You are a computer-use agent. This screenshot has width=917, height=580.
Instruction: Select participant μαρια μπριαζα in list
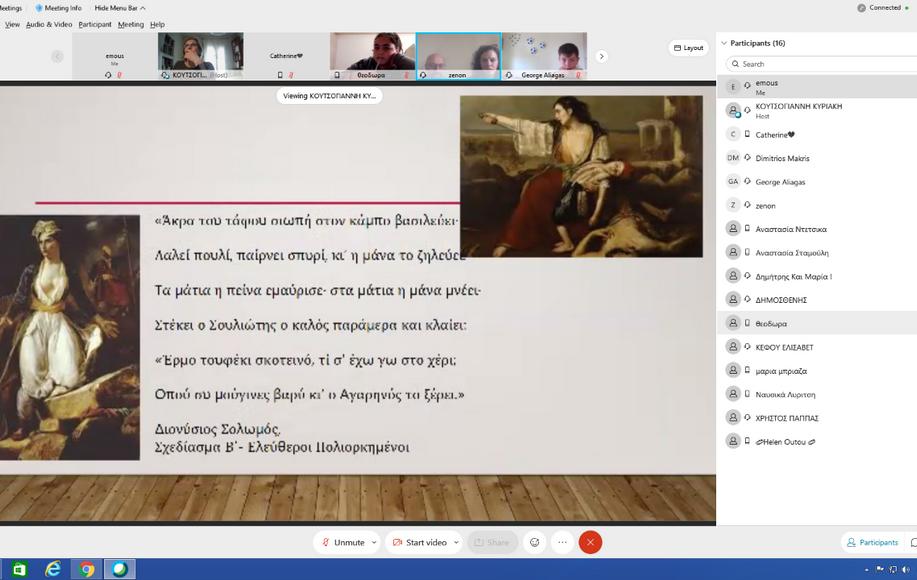[817, 371]
